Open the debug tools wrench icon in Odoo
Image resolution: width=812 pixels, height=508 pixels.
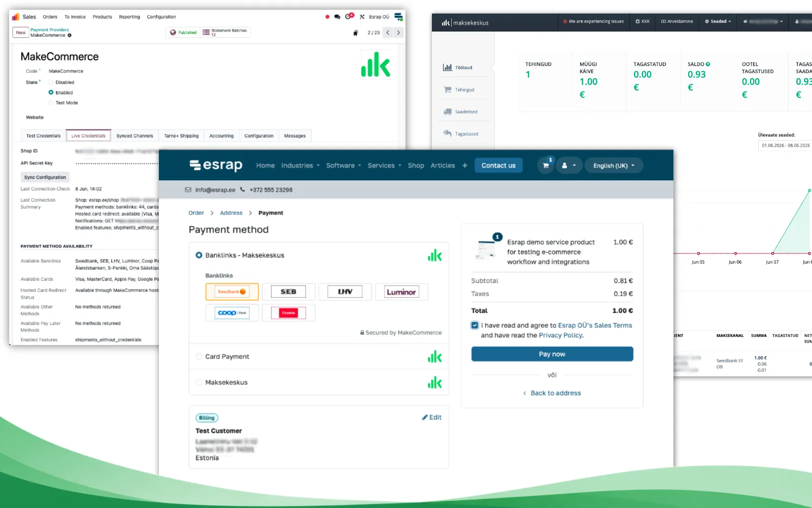tap(362, 17)
